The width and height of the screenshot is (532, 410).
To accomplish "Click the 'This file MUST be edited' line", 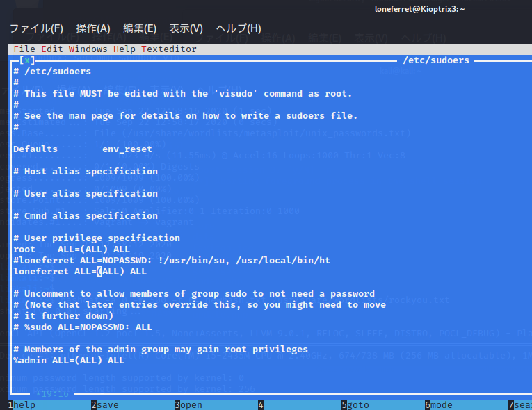I will pyautogui.click(x=182, y=94).
